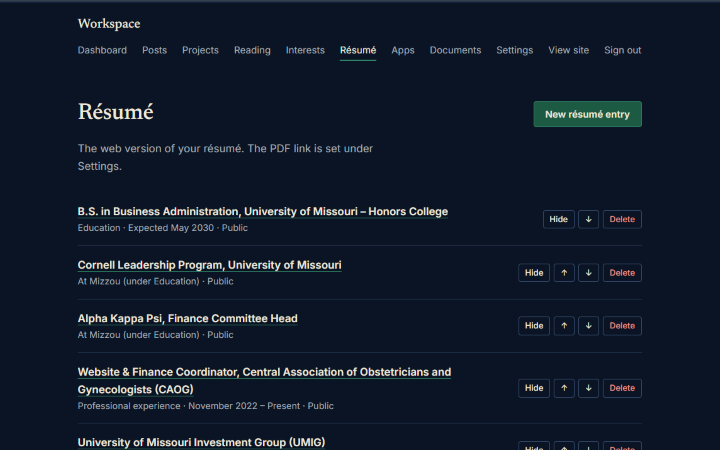
Task: Move B.S. in Business Administration entry down
Action: coord(588,219)
